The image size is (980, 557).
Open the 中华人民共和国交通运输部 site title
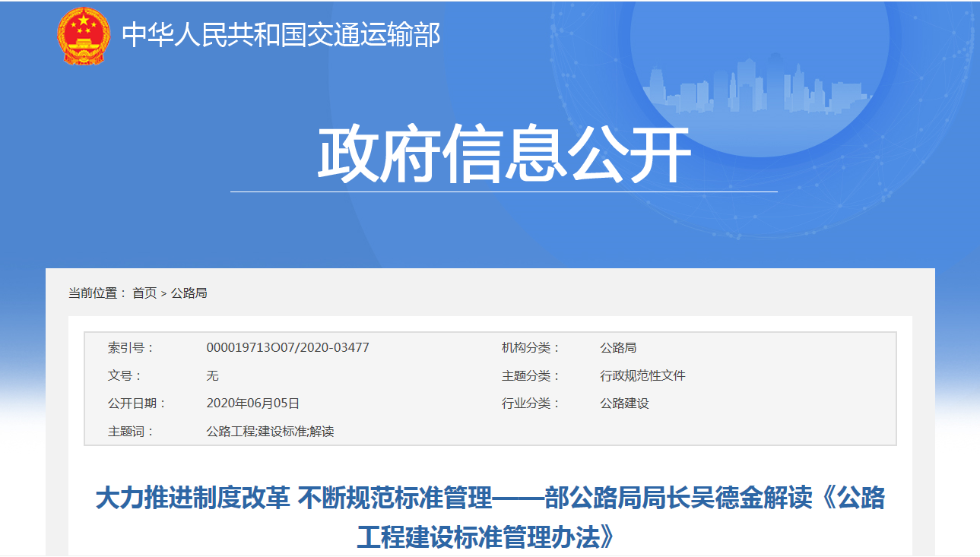coord(281,36)
